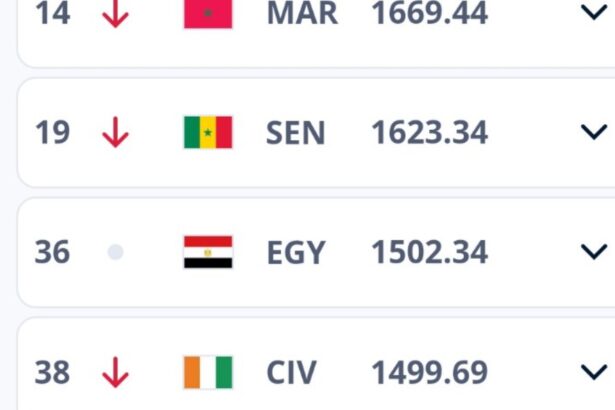Screen dimensions: 615x410
Task: Click the Senegal flag icon
Action: tap(208, 132)
